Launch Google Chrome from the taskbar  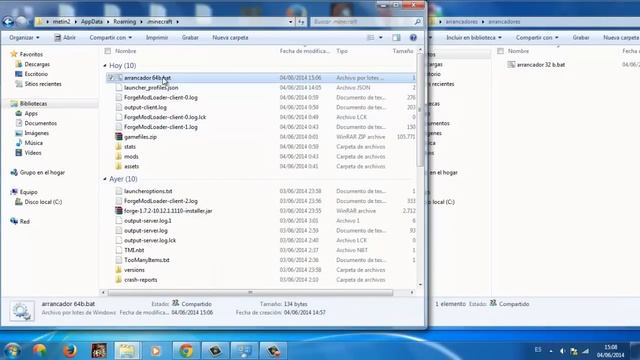(x=186, y=351)
